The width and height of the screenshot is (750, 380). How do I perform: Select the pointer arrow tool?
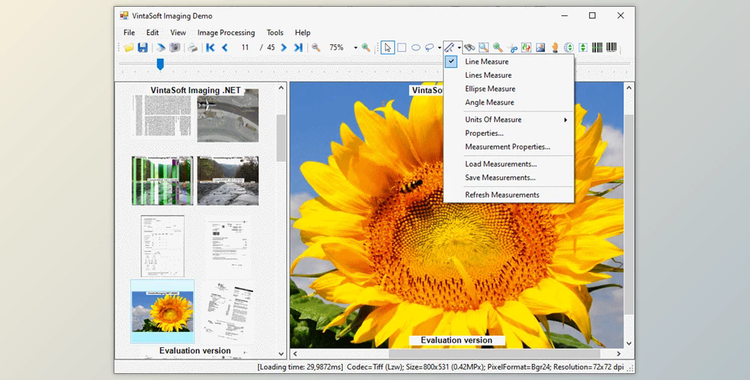tap(387, 47)
